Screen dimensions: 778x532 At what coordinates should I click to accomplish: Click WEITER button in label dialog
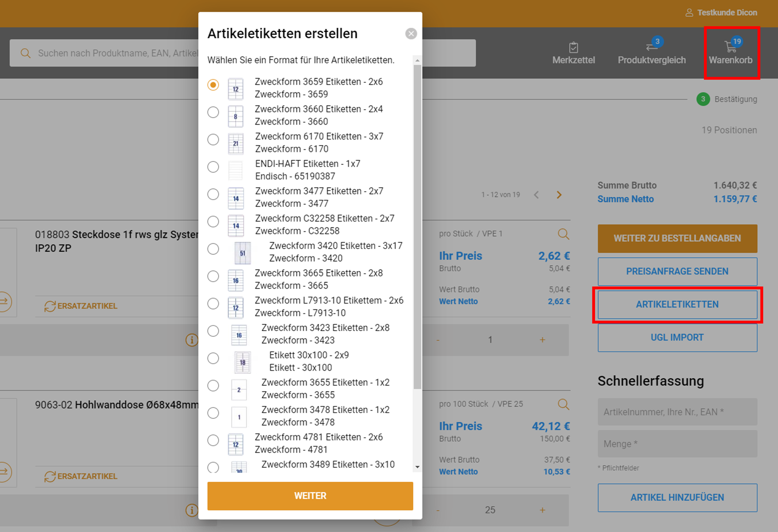[310, 496]
